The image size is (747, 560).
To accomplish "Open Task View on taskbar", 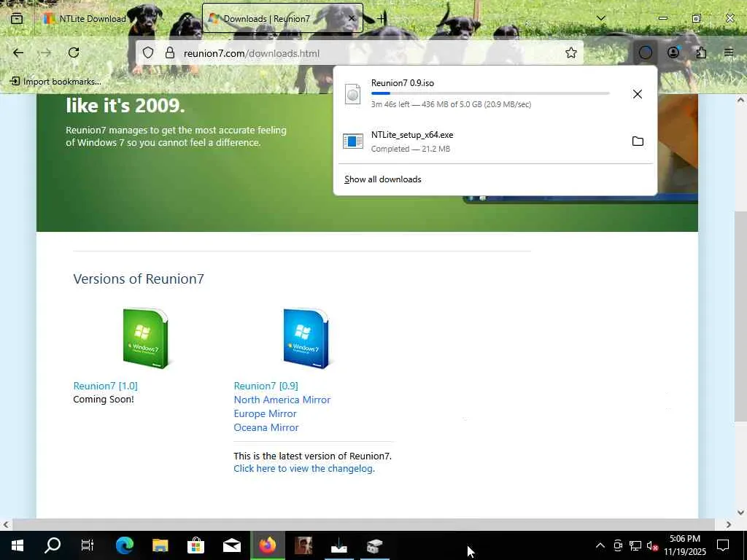I will (x=88, y=545).
